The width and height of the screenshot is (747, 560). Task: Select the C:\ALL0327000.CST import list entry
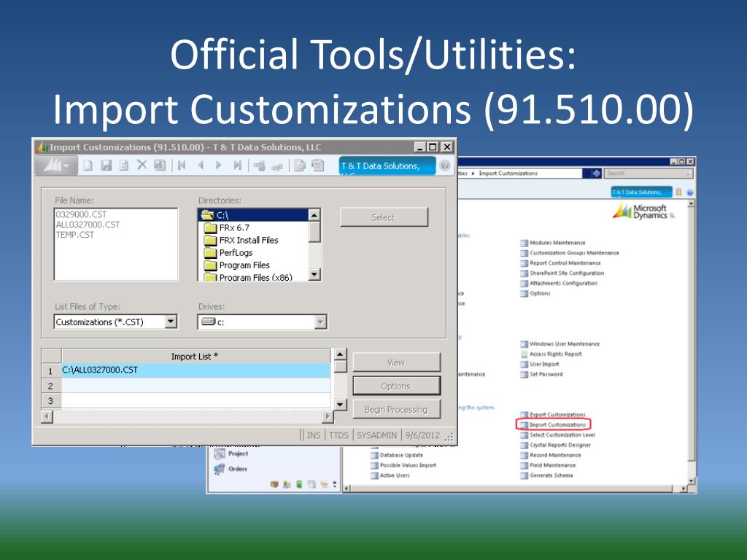(196, 370)
